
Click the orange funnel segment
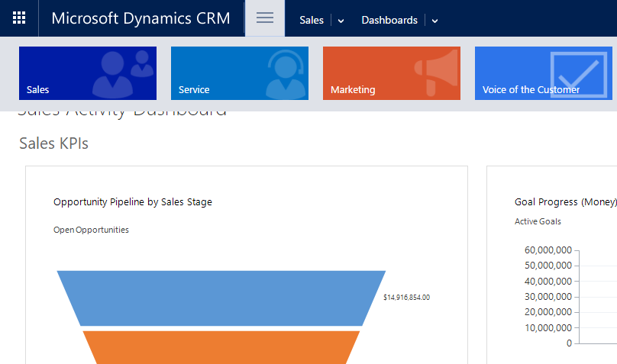tap(221, 347)
